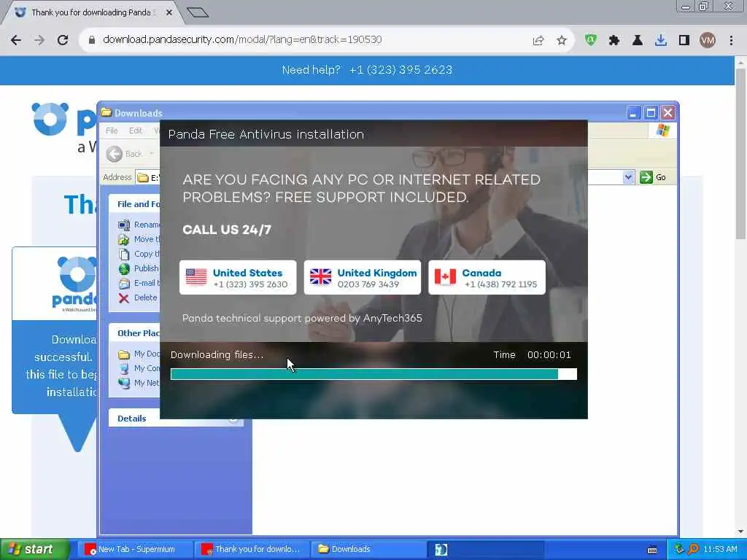Switch to 'New Tab - Supermium' taskbar item
Viewport: 747px width, 560px height.
(135, 550)
